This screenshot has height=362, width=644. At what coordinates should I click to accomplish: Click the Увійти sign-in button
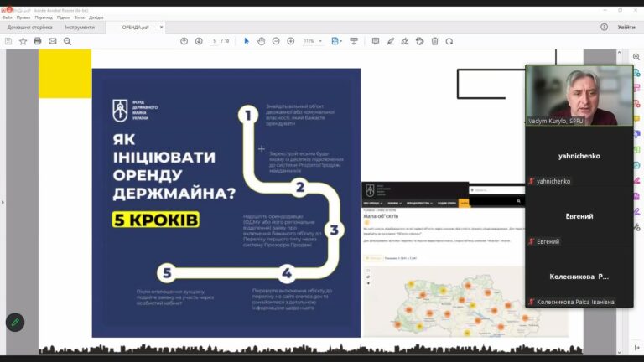(626, 27)
